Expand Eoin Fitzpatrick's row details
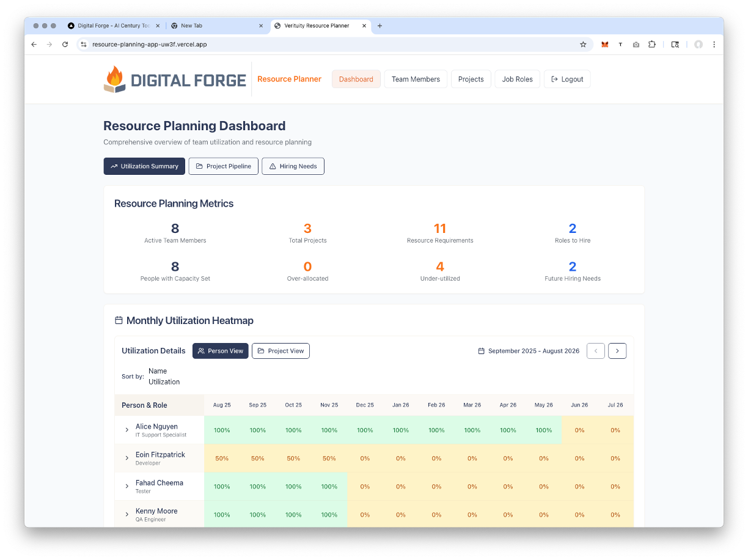This screenshot has height=560, width=748. 127,458
